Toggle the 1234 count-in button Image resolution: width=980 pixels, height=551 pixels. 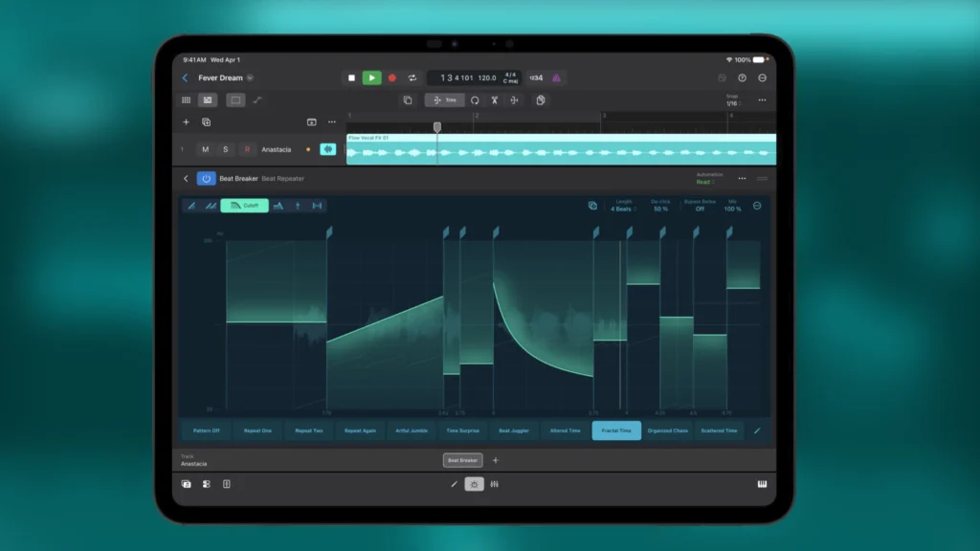(536, 78)
